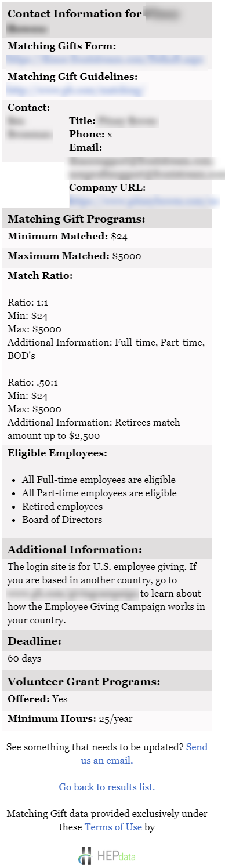225x868 pixels.
Task: Select the Minimum Matched $24 row
Action: point(107,237)
